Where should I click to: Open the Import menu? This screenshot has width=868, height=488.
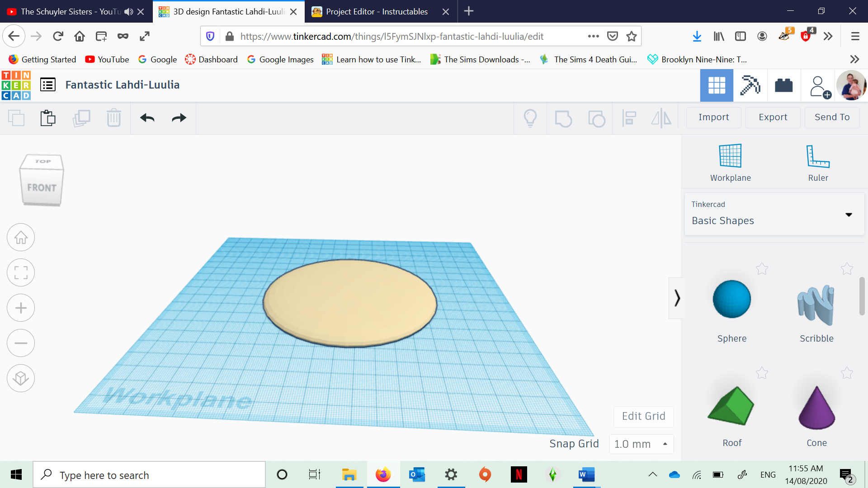(x=713, y=117)
